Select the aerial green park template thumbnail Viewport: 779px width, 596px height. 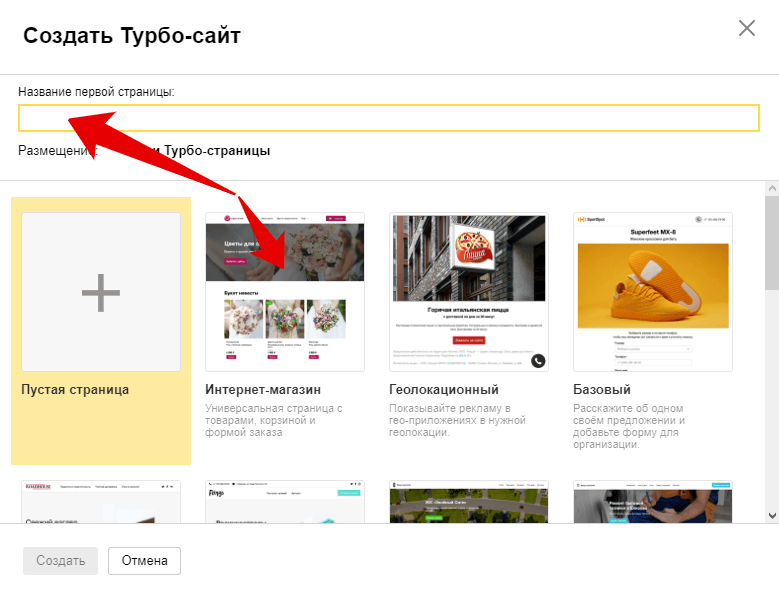pos(468,502)
